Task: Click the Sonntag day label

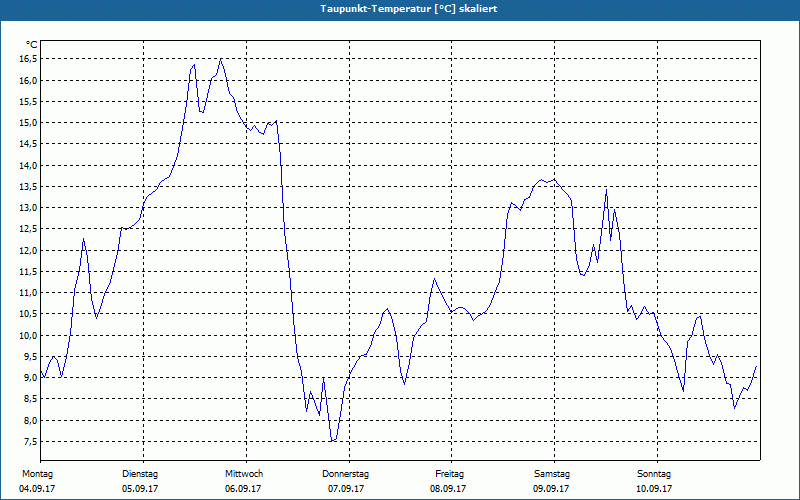Action: (654, 474)
